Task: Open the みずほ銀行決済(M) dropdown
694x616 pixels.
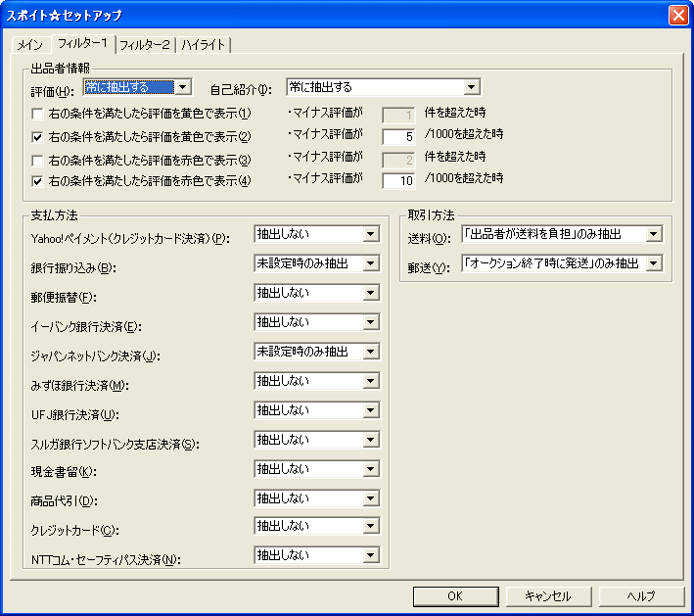Action: click(317, 381)
